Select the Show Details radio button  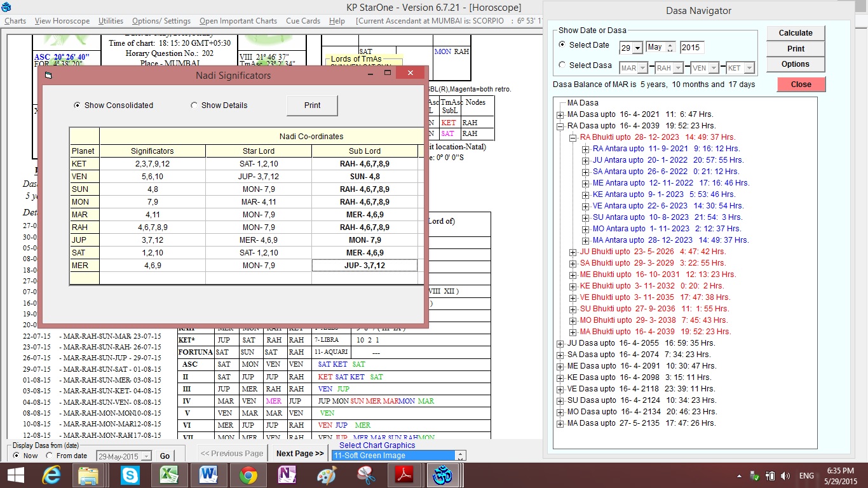tap(194, 105)
